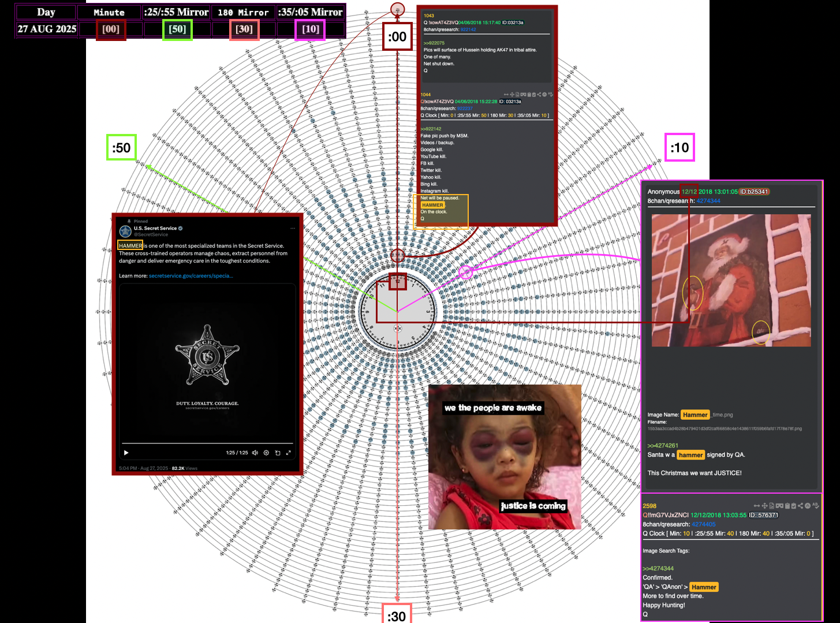Click clipboard-check icon in post 1044
Viewport: 840px width, 623px height.
tap(534, 95)
